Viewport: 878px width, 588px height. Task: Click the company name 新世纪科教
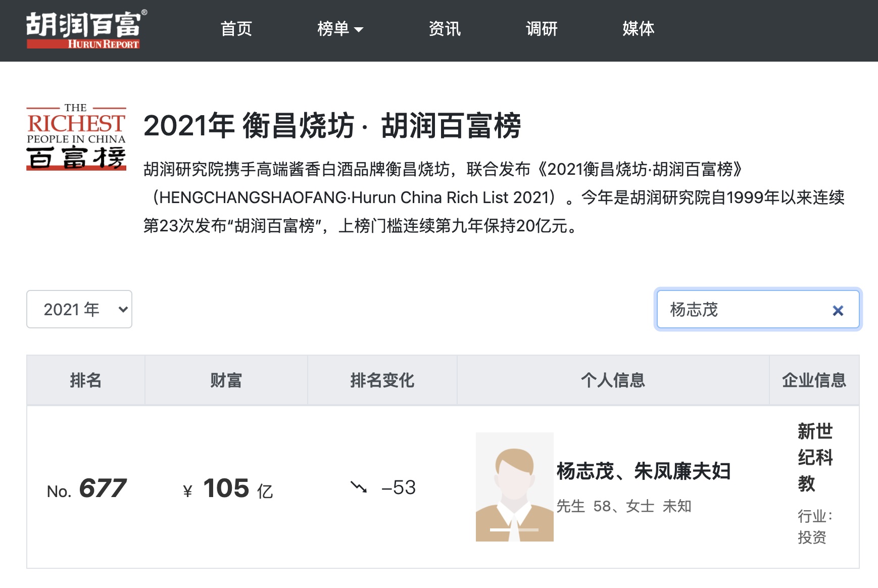[815, 457]
